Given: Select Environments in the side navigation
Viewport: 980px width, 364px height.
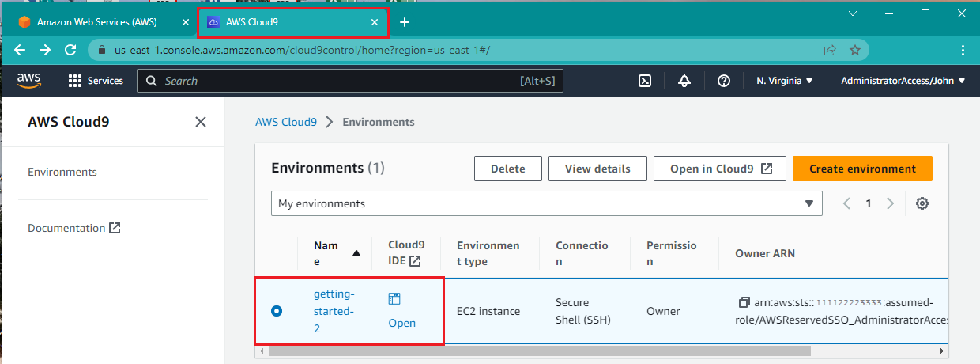Looking at the screenshot, I should 62,172.
